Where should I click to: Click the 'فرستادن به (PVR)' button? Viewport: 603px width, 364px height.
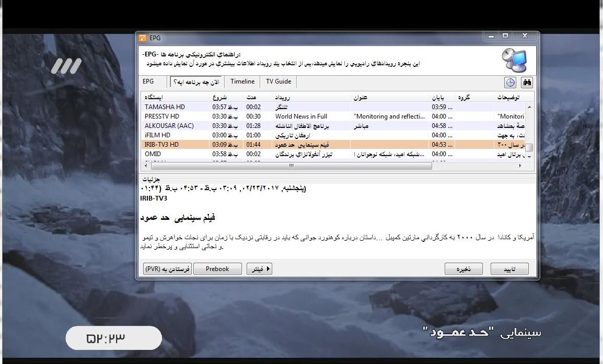pyautogui.click(x=167, y=269)
